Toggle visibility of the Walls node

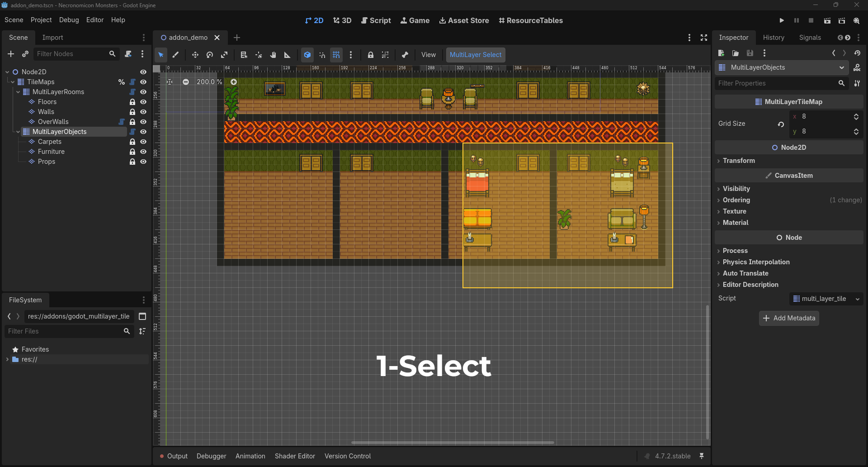click(143, 112)
